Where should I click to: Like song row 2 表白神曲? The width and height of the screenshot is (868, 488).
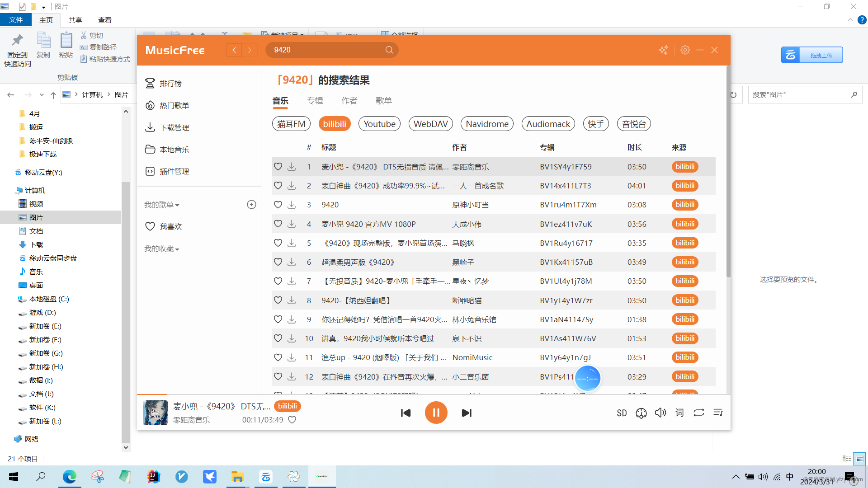[278, 186]
